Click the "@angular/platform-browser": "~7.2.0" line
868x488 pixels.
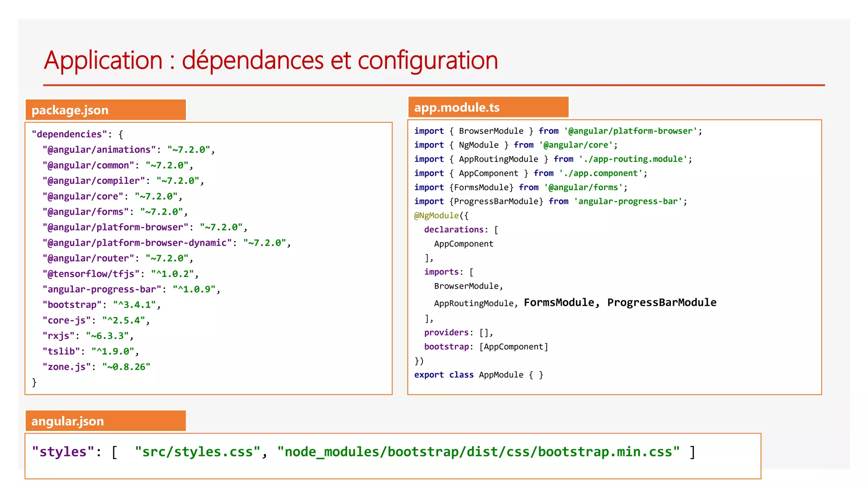[x=145, y=227]
